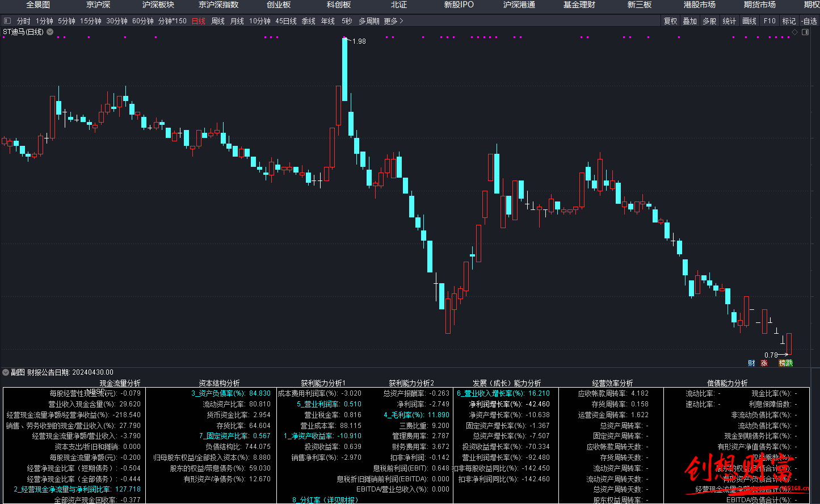Switch to 季线 quarterly chart
Screen dimensions: 820x504
click(309, 21)
